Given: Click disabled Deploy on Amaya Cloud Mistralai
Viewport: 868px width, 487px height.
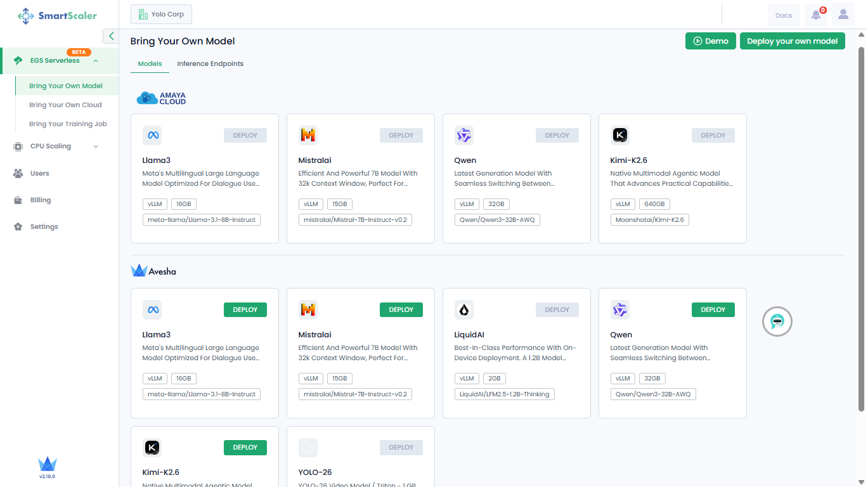Looking at the screenshot, I should pos(401,135).
